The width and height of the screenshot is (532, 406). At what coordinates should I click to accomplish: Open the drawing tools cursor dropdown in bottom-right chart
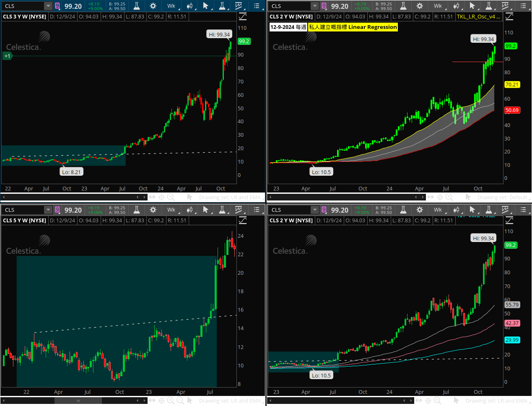pyautogui.click(x=473, y=210)
